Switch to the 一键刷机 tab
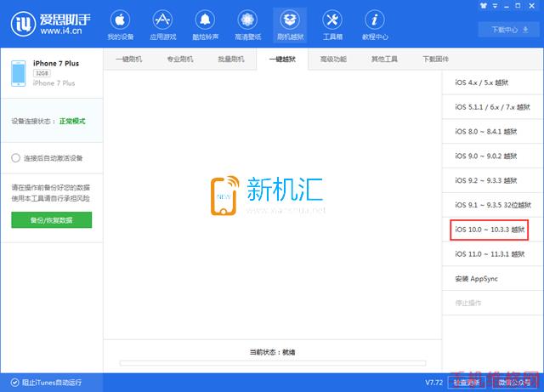544x392 pixels. (128, 60)
